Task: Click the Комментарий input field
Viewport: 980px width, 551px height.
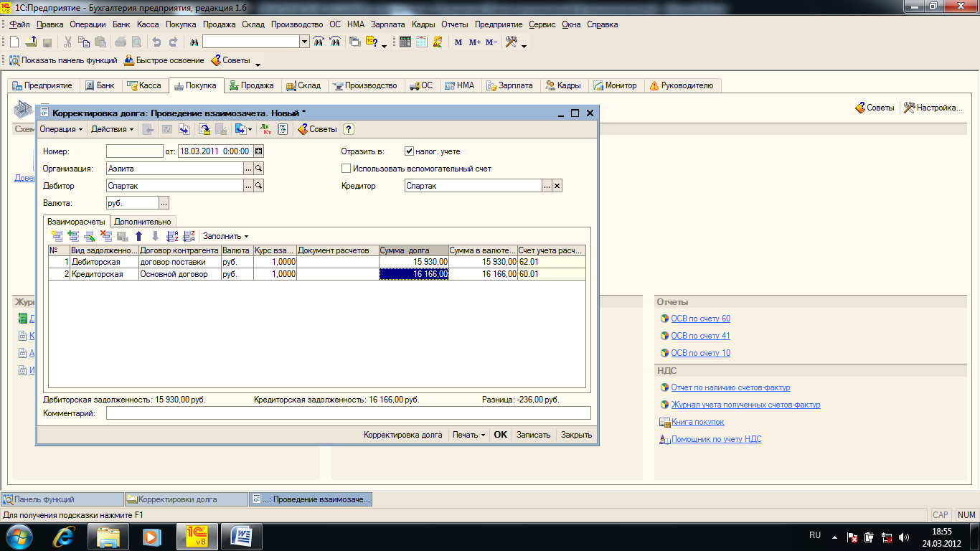Action: [349, 413]
